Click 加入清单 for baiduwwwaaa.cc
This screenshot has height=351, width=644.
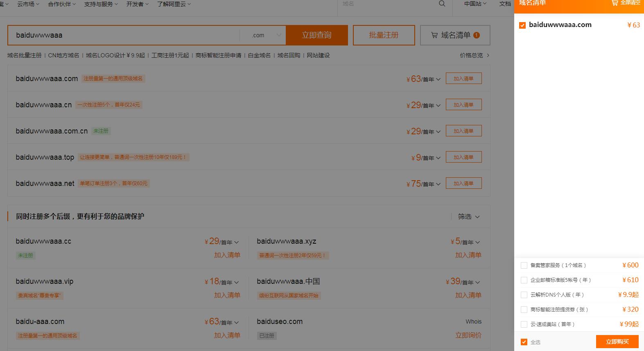[227, 255]
